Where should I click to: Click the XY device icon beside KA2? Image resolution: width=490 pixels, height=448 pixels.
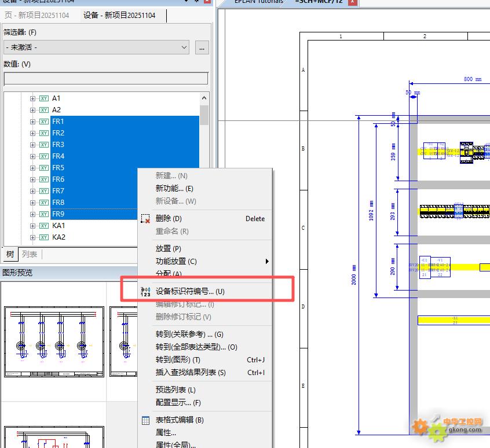click(x=43, y=237)
